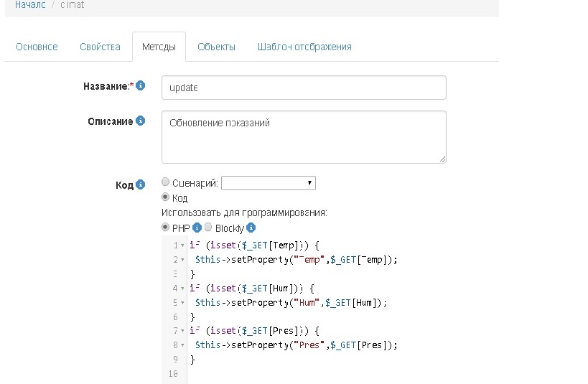Switch to Blockly radio option
This screenshot has width=588, height=384.
point(208,228)
